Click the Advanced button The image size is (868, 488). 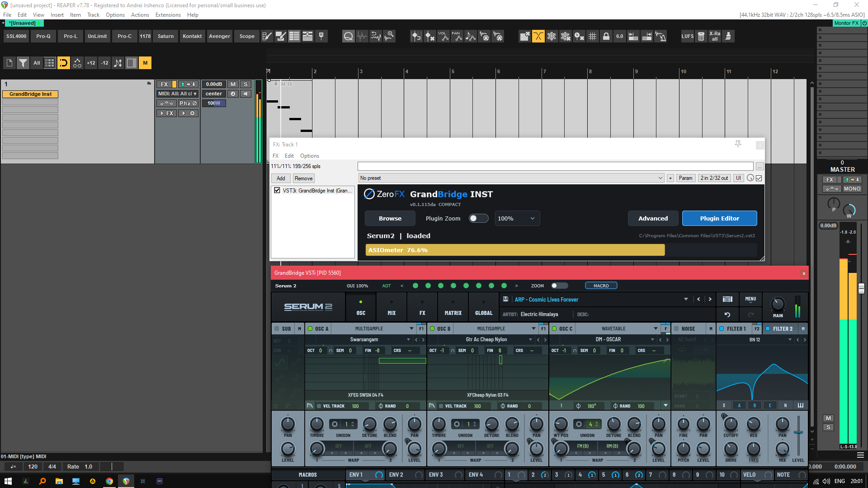click(653, 218)
